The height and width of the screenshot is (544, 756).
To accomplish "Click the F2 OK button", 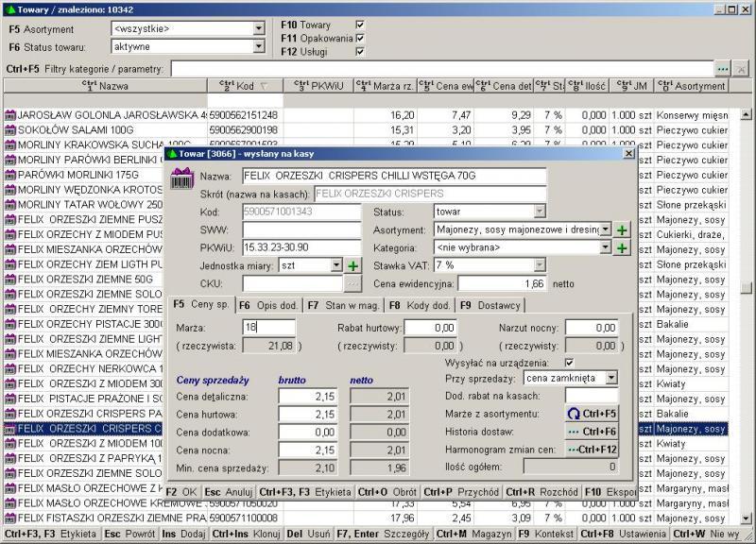I will (x=181, y=492).
